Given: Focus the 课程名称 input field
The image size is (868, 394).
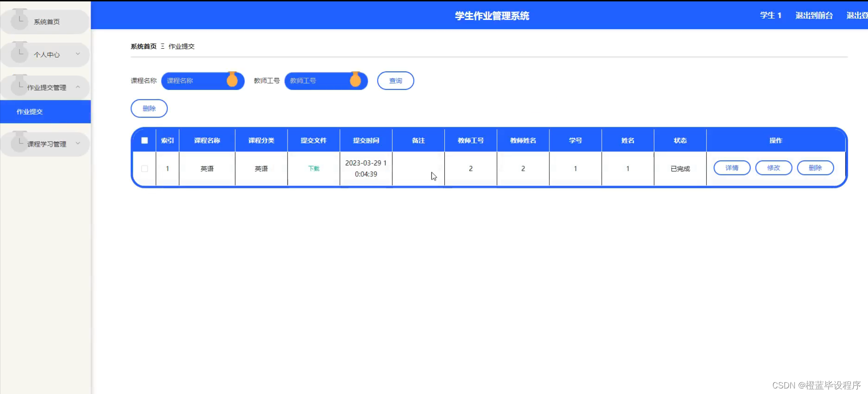Looking at the screenshot, I should [203, 81].
